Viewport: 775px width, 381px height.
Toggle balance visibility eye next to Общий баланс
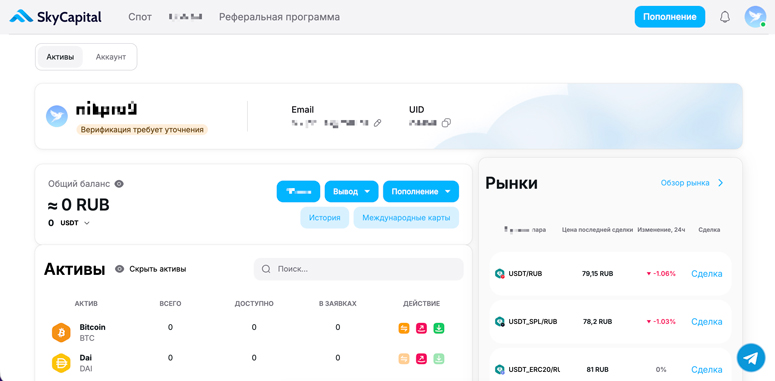point(119,184)
